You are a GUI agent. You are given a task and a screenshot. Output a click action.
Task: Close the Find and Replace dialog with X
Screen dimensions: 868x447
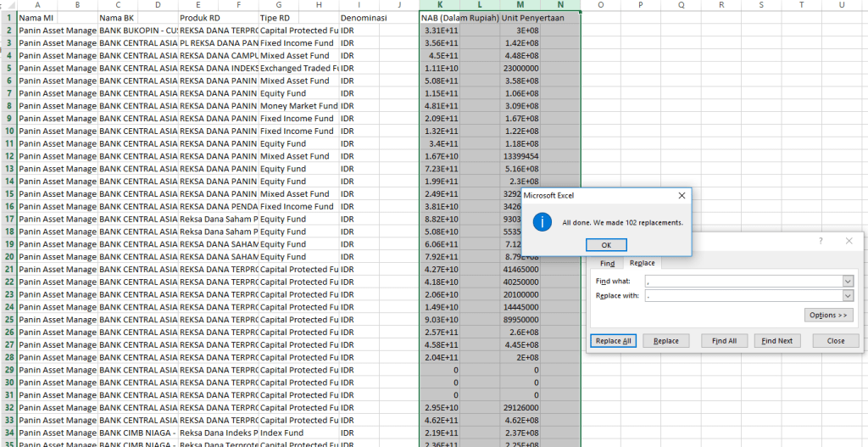[x=849, y=241]
